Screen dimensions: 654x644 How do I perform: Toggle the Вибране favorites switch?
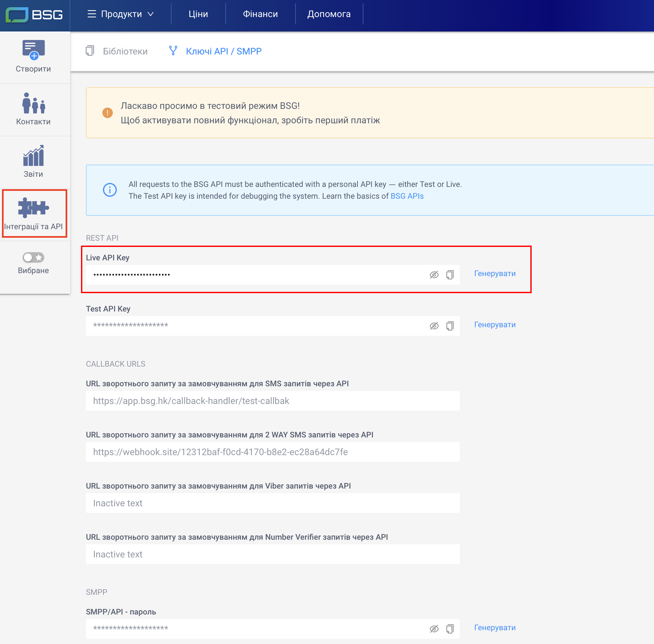point(33,257)
